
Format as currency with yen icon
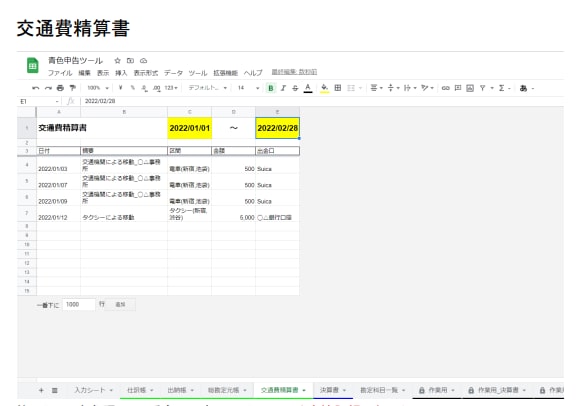click(x=120, y=88)
